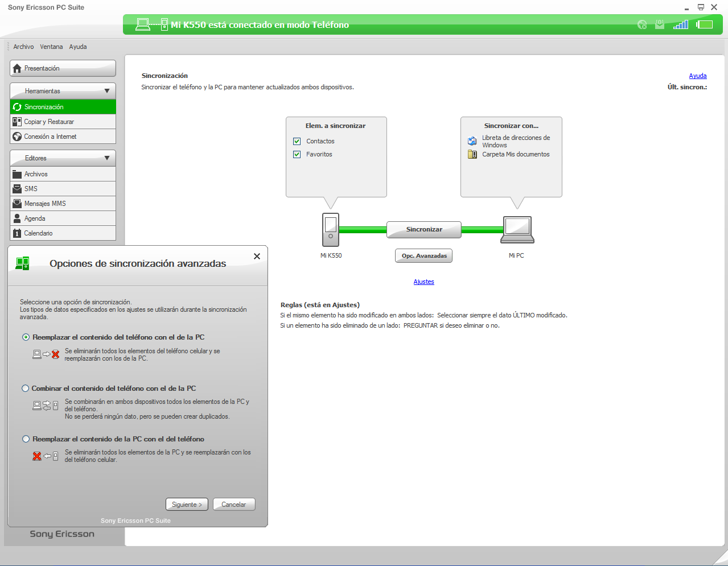Viewport: 728px width, 566px height.
Task: Click the Windows address book icon
Action: 472,141
